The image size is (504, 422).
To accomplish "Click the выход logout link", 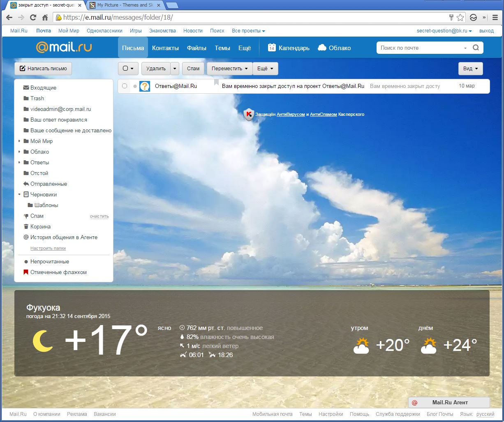I will pyautogui.click(x=486, y=31).
